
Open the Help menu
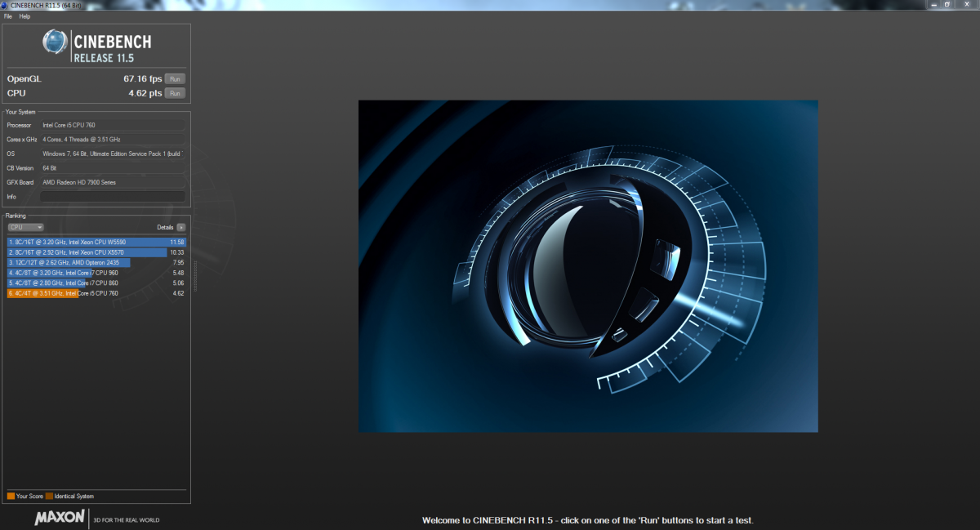[24, 16]
